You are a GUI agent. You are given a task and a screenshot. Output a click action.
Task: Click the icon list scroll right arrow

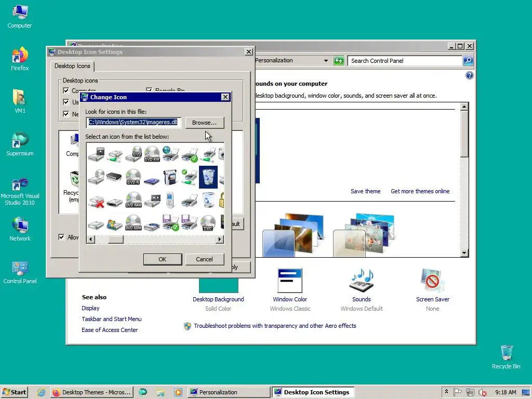[x=220, y=239]
